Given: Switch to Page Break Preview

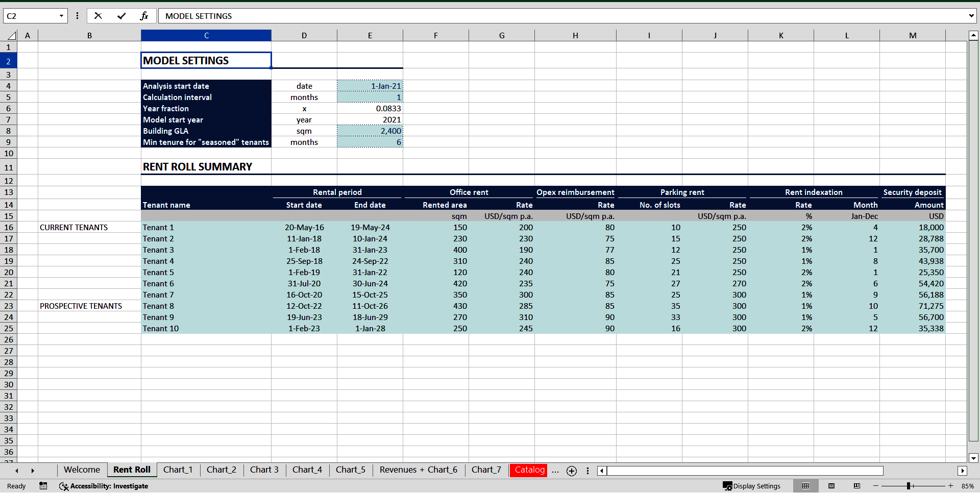Looking at the screenshot, I should click(857, 486).
